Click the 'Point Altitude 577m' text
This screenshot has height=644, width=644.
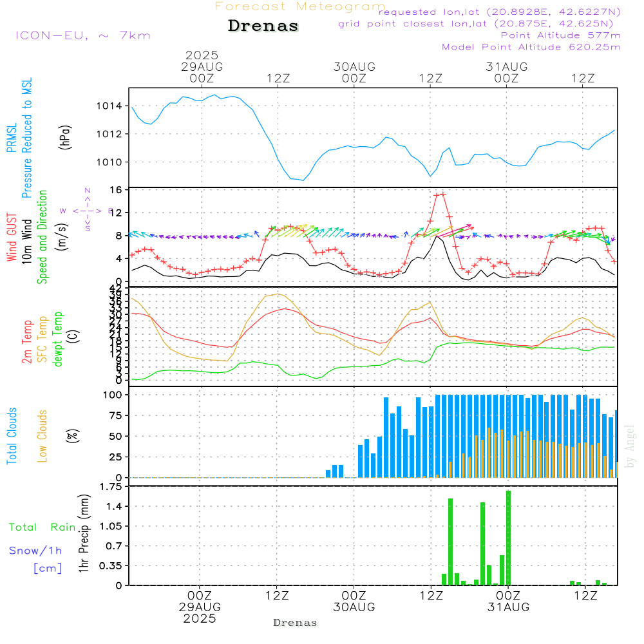[x=561, y=35]
